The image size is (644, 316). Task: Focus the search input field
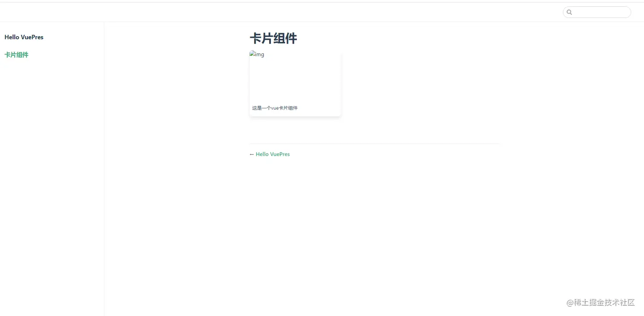597,12
